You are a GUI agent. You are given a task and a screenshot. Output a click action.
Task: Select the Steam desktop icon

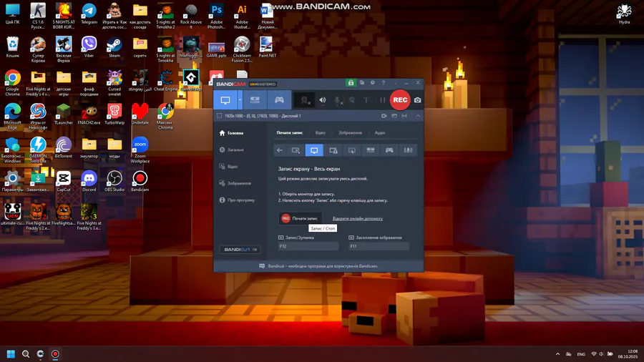pyautogui.click(x=114, y=48)
